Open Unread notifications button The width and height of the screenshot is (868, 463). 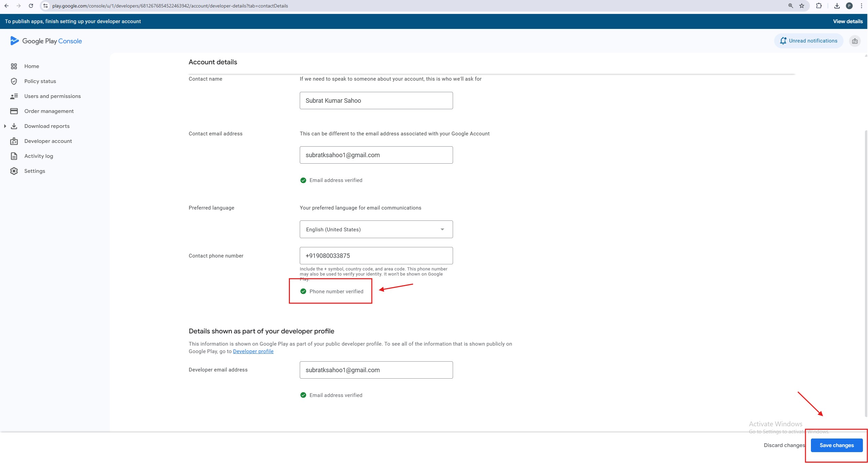pyautogui.click(x=809, y=41)
